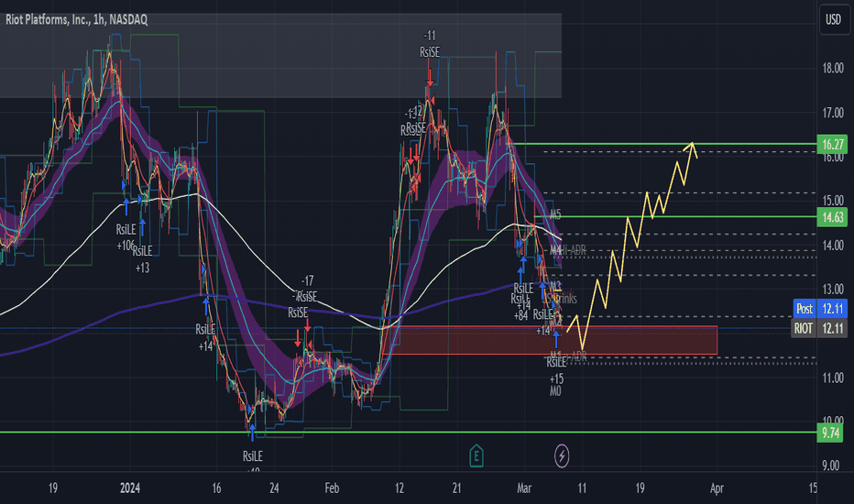Click the 17.00 price axis value
The image size is (854, 504).
coord(833,113)
